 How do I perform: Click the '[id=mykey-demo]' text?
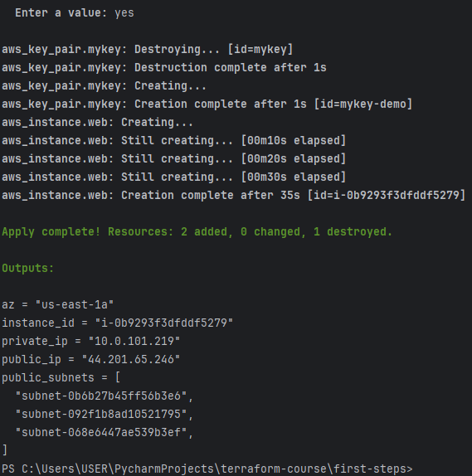coord(363,104)
